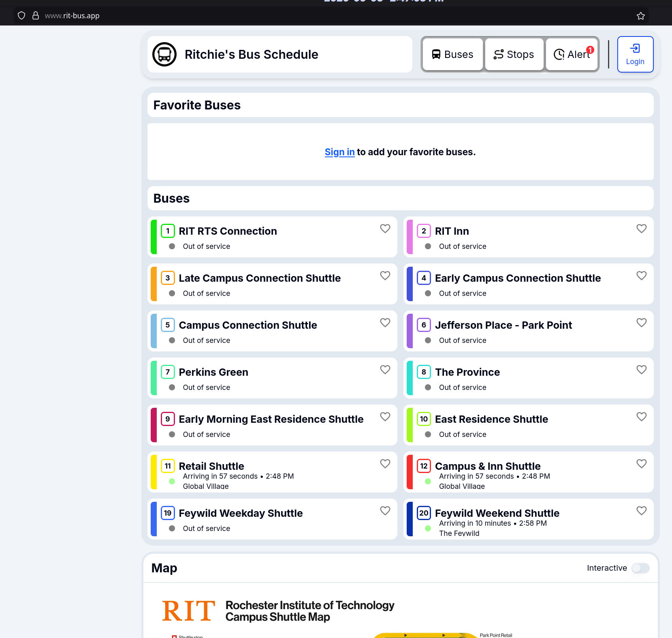Click Campus & Inn 'Global Village' stop text
The image size is (672, 638).
tap(462, 486)
